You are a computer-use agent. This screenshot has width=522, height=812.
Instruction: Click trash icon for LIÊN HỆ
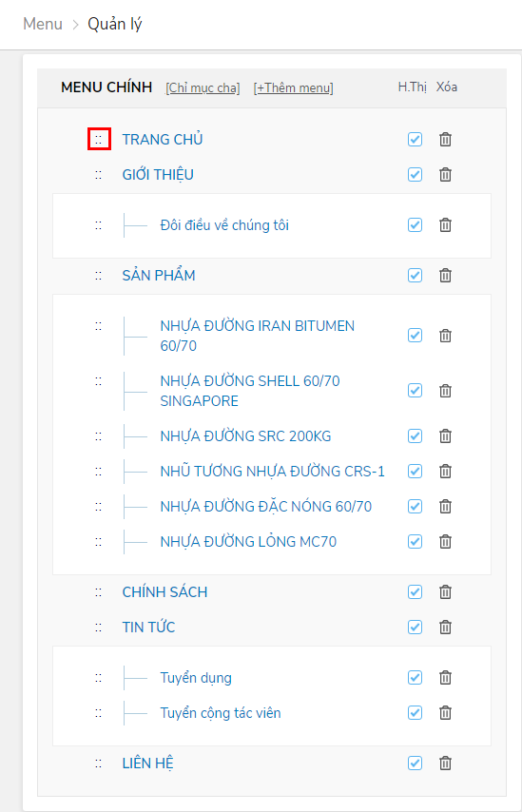tap(445, 764)
